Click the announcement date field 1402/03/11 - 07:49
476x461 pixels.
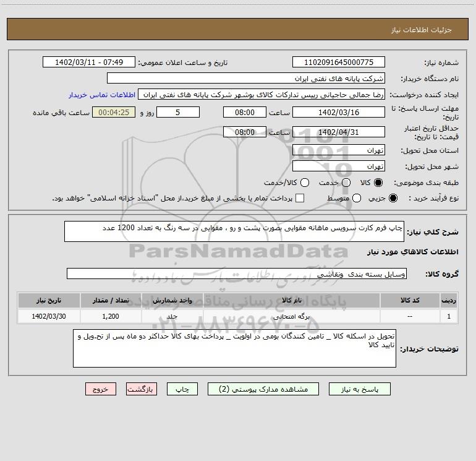(x=89, y=62)
